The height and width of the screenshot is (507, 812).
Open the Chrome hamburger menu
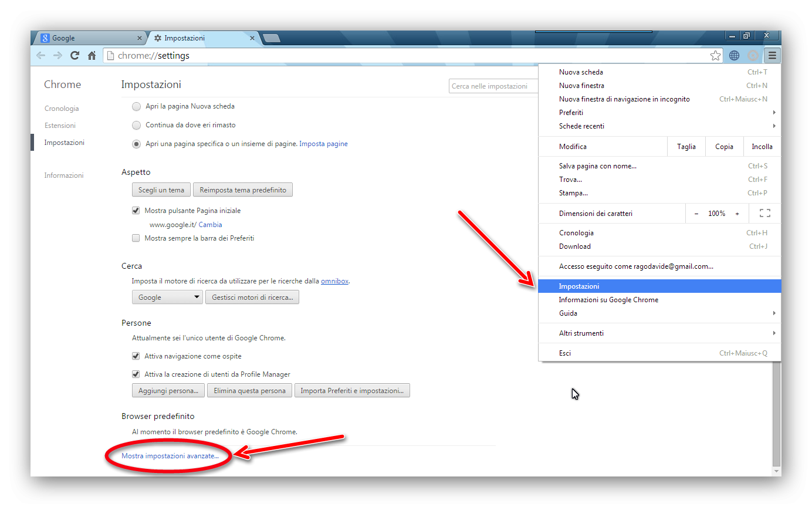772,56
